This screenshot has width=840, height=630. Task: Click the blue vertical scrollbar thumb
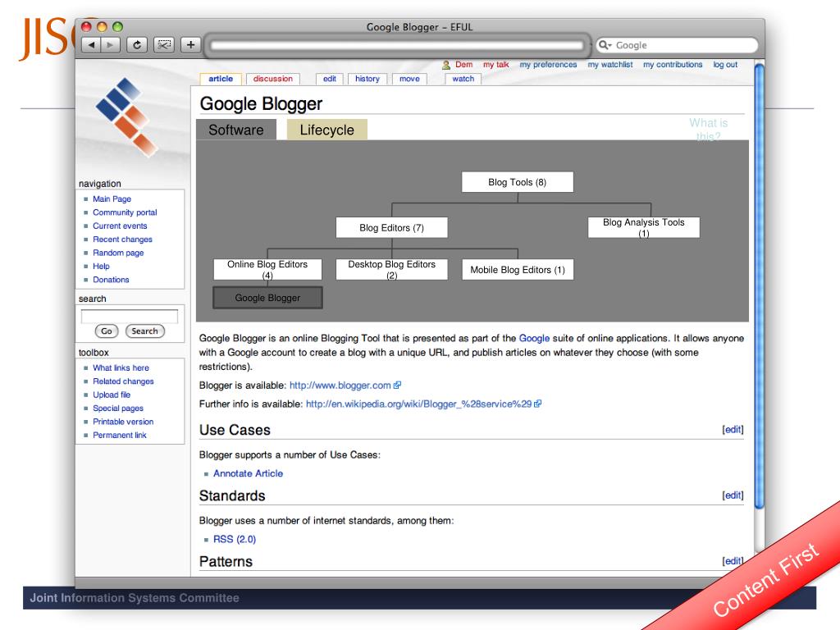click(x=759, y=285)
